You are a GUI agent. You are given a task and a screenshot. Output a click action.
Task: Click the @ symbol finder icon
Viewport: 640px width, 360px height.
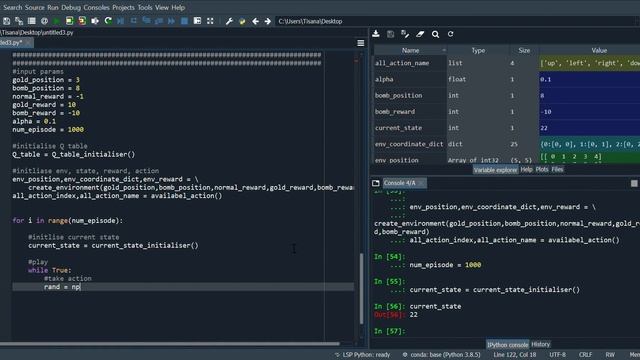[44, 21]
